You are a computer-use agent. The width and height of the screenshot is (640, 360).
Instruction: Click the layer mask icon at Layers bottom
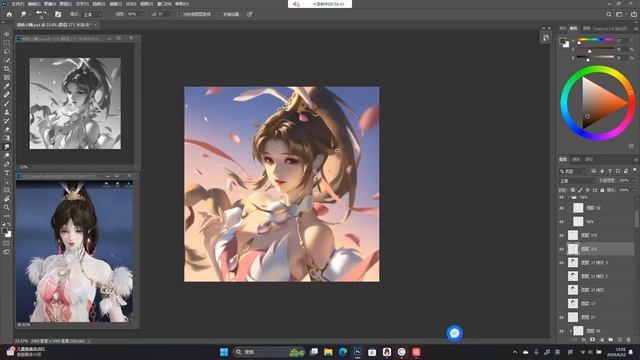click(x=592, y=340)
